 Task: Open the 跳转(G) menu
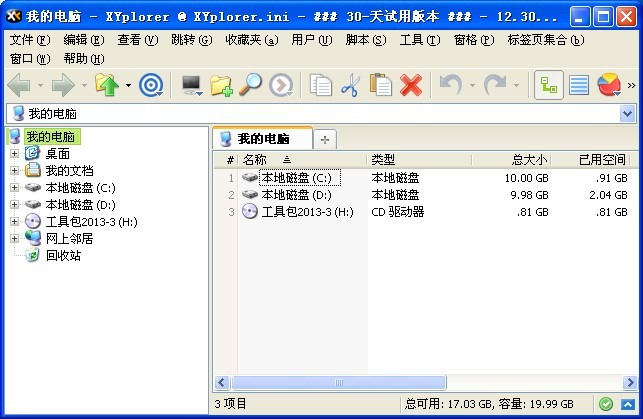click(192, 40)
